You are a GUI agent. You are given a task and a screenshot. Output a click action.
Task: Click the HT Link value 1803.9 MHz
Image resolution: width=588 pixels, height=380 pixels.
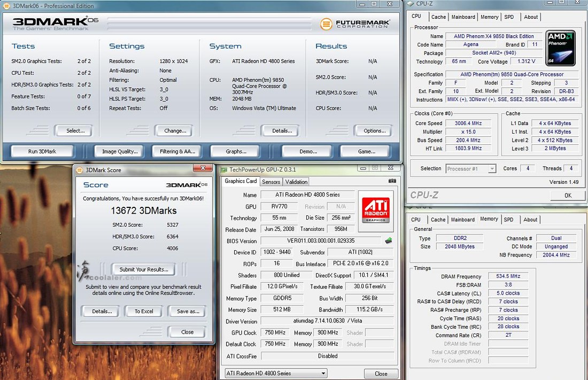click(x=468, y=148)
